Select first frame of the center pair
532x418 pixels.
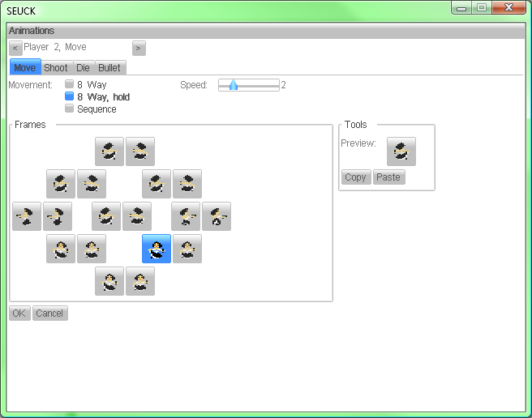[x=106, y=216]
